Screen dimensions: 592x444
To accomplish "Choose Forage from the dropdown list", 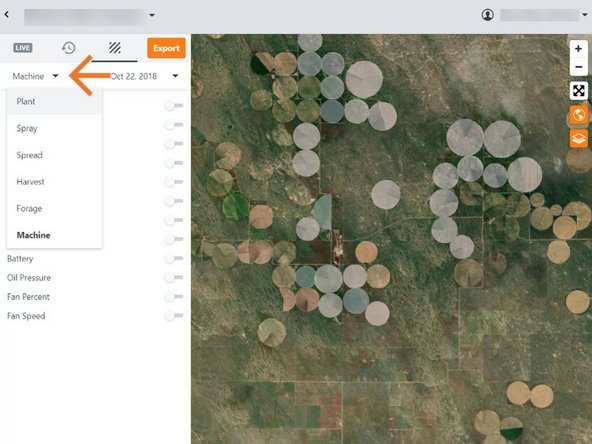I will [x=54, y=208].
